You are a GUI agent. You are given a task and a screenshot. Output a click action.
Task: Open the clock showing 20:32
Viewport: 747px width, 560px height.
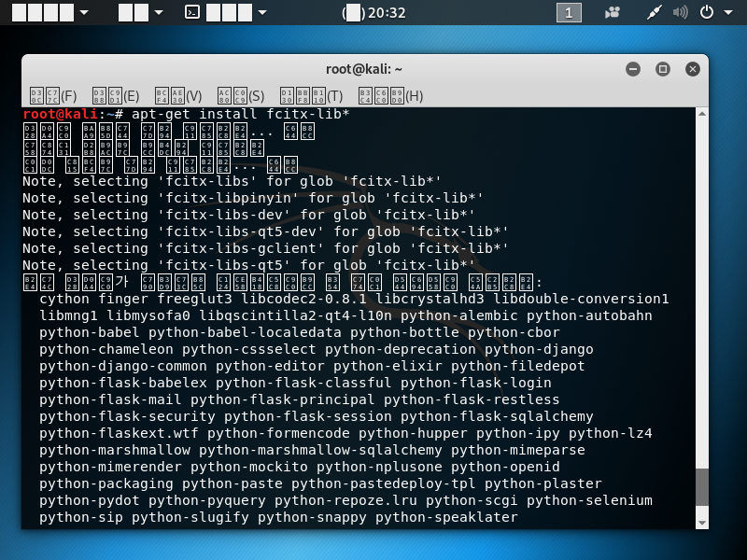pos(373,12)
